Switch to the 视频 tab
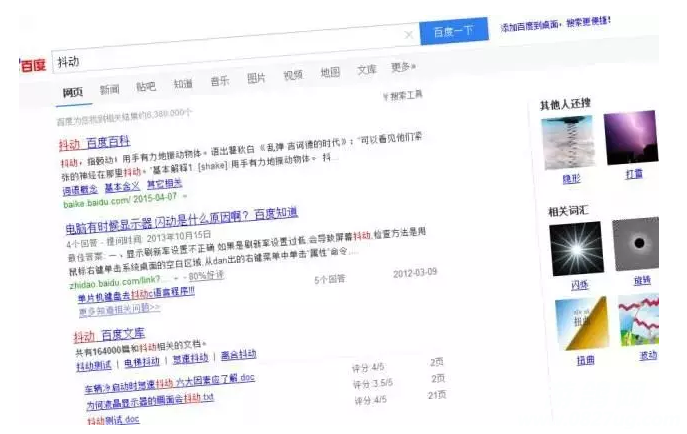This screenshot has width=687, height=434. [x=293, y=75]
